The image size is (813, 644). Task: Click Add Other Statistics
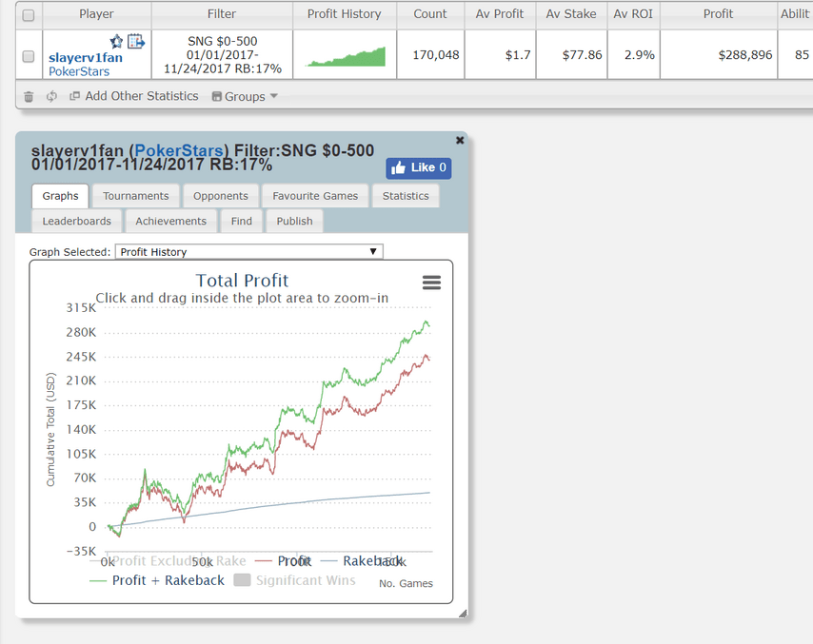click(134, 96)
